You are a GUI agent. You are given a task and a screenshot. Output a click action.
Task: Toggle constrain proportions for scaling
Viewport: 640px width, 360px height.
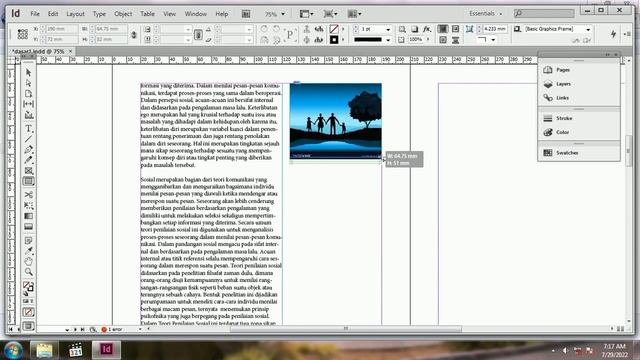click(x=198, y=34)
